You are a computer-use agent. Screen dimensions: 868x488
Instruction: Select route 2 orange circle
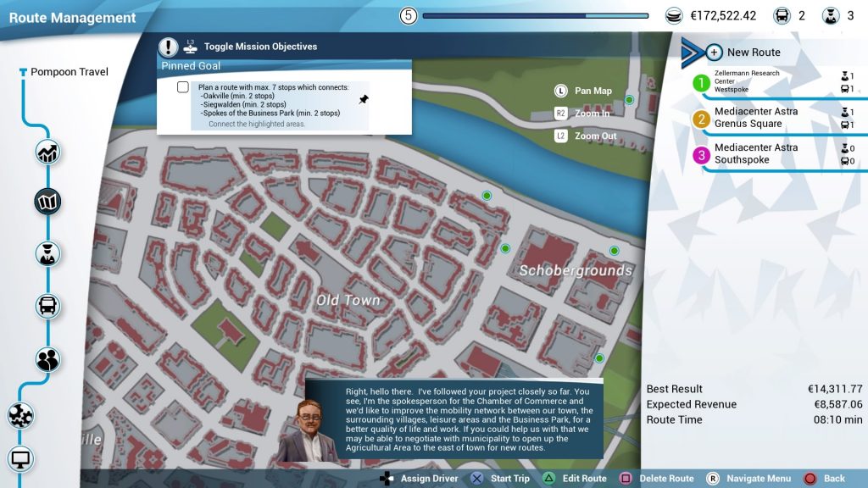click(701, 119)
